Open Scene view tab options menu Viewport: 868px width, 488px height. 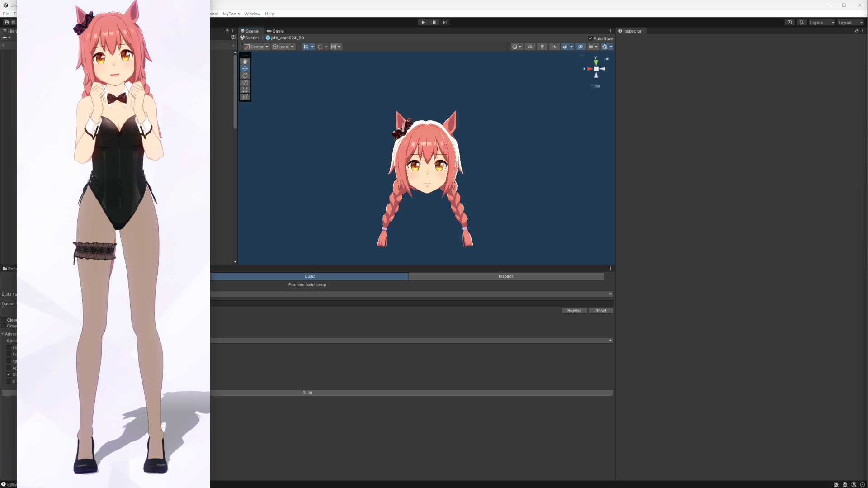coord(610,31)
